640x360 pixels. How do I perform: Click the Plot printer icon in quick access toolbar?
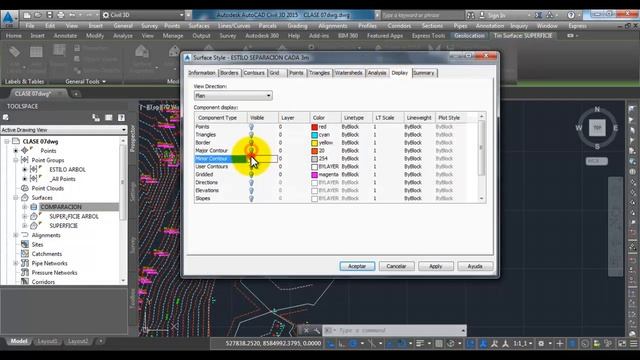coord(61,15)
